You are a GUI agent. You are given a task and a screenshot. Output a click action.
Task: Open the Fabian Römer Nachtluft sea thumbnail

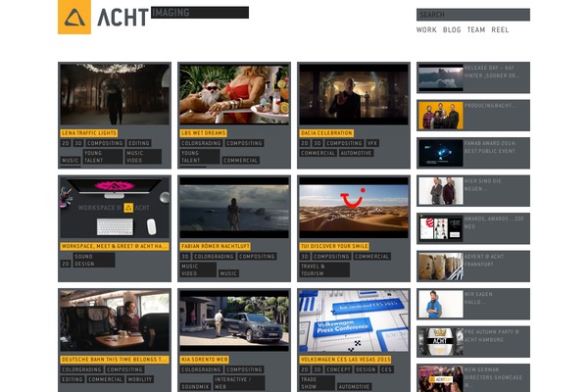pos(234,208)
